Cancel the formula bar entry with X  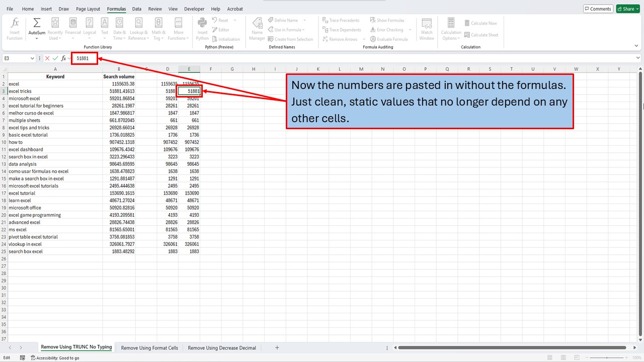pyautogui.click(x=48, y=58)
